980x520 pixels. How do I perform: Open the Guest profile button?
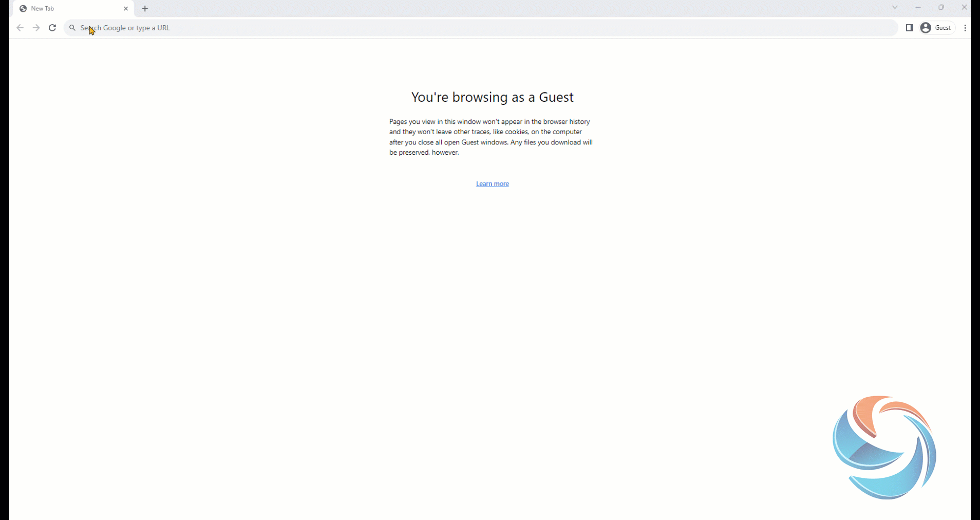937,28
